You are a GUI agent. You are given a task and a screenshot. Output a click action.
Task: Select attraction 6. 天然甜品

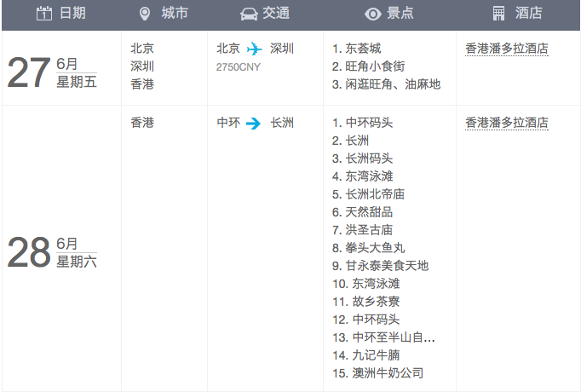362,212
